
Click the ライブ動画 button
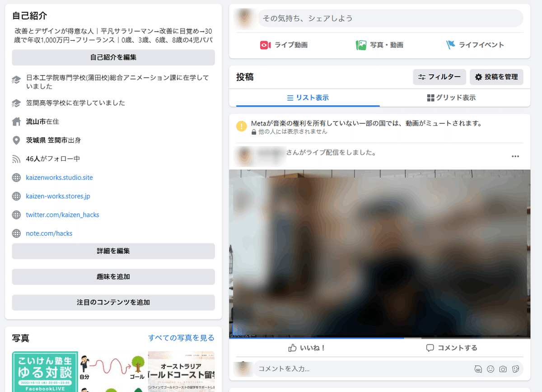pos(284,45)
